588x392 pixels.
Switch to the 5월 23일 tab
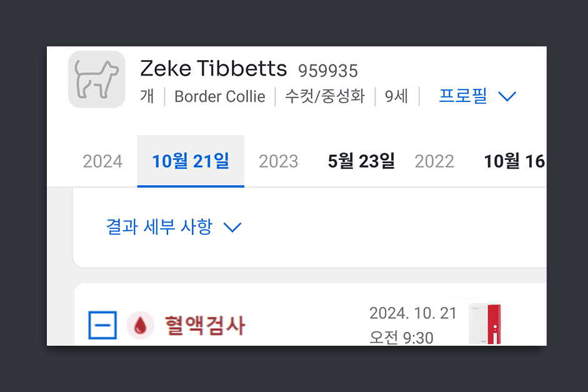tap(361, 161)
